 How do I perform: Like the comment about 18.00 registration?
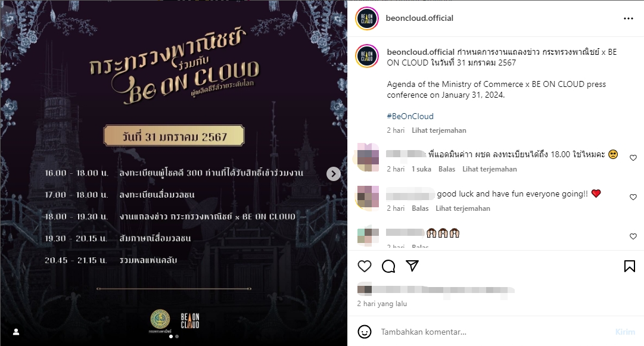633,158
